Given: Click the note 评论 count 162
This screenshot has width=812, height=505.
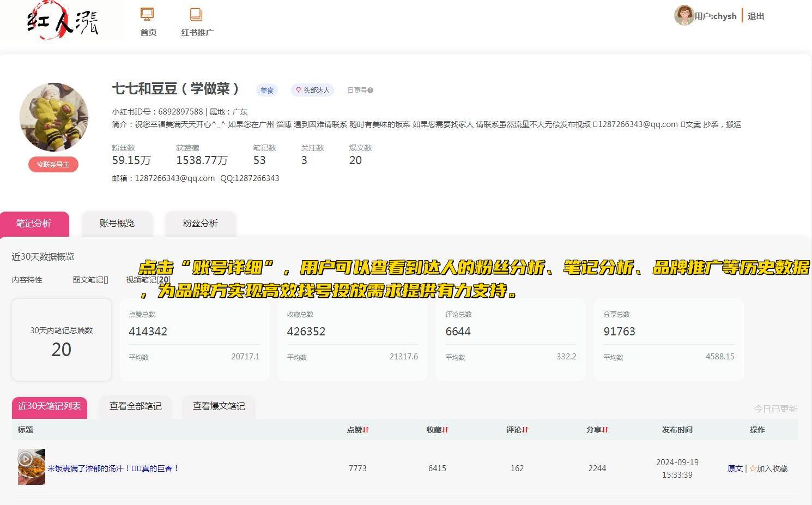Looking at the screenshot, I should pos(517,468).
